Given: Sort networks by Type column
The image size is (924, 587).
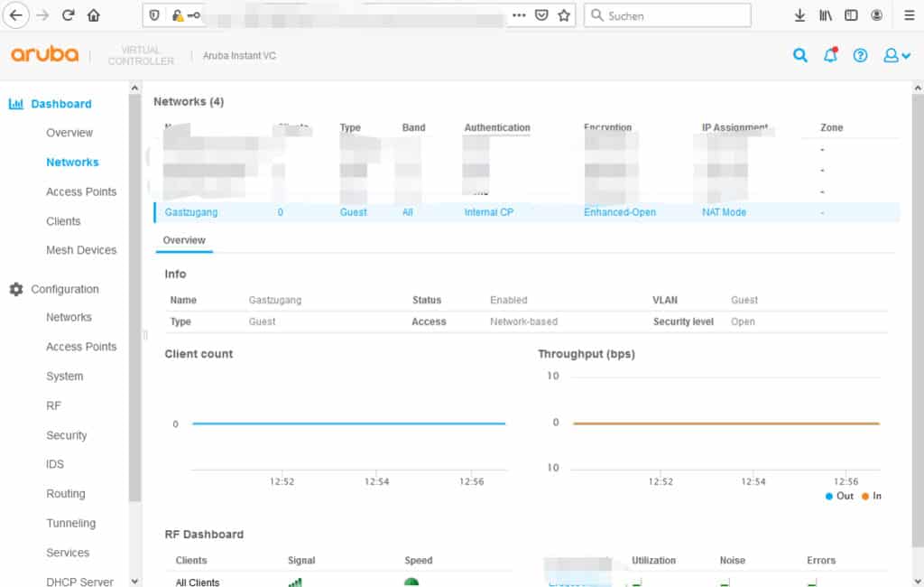Looking at the screenshot, I should tap(350, 127).
